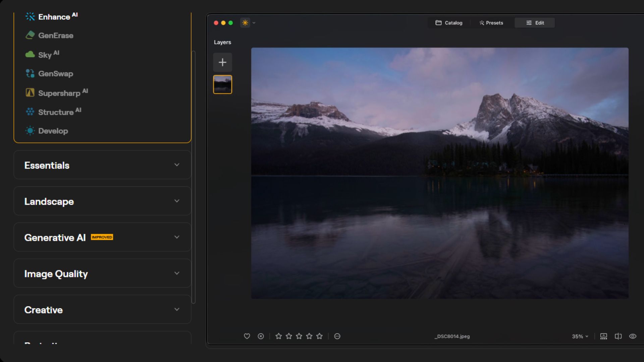Click the GenErase tool label

[x=56, y=35]
